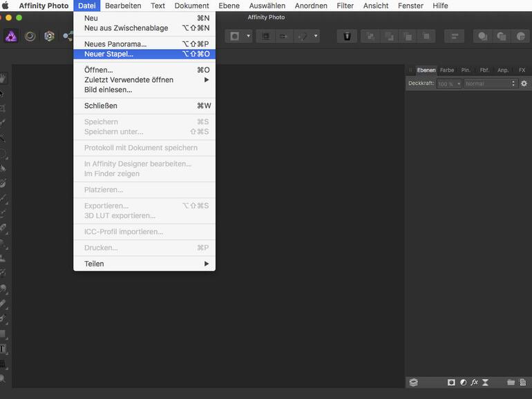
Task: Open the Auswählen menu
Action: click(267, 6)
